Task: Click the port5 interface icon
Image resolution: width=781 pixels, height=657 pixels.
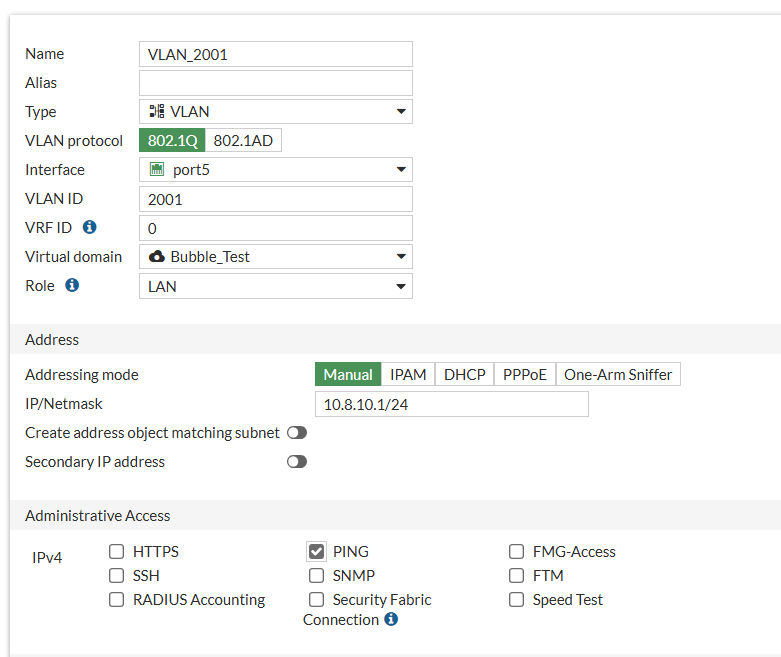Action: pyautogui.click(x=157, y=170)
